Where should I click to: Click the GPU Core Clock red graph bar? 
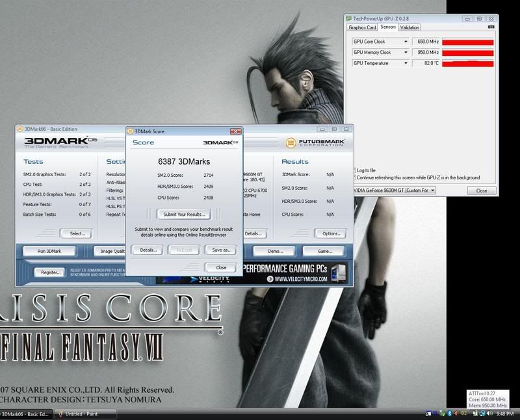[468, 42]
